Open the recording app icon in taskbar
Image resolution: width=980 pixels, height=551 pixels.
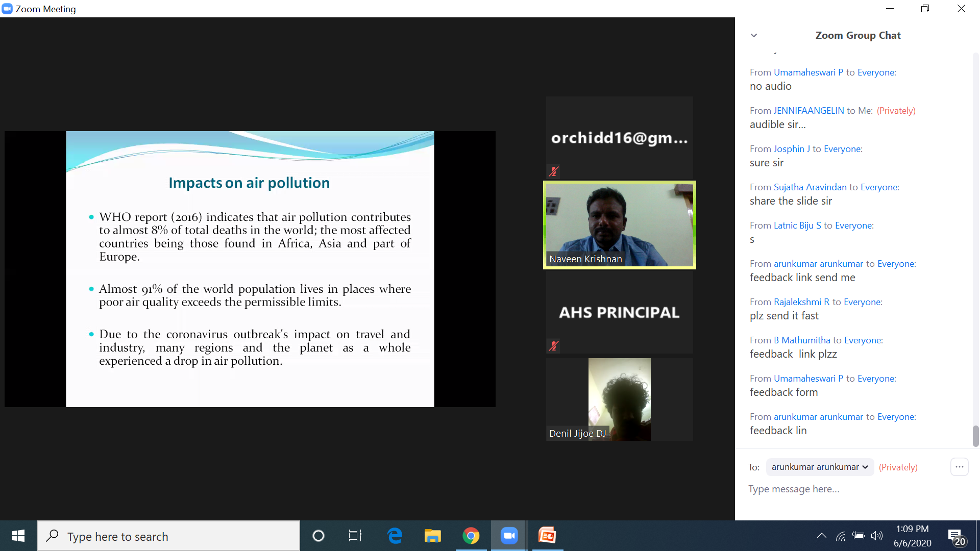547,536
